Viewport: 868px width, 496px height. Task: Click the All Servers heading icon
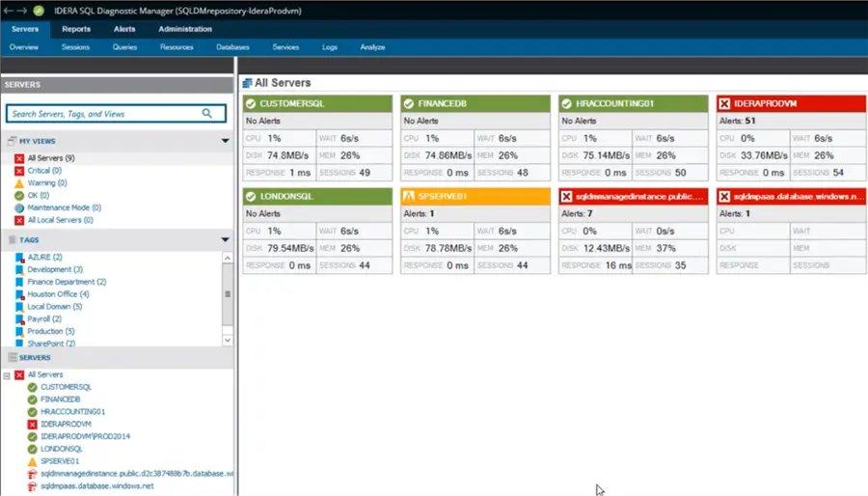tap(247, 83)
